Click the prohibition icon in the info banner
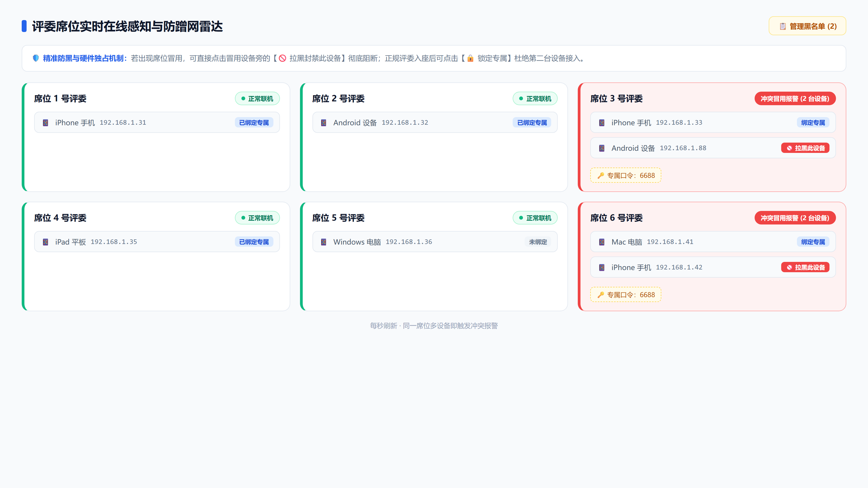This screenshot has width=868, height=488. 282,58
